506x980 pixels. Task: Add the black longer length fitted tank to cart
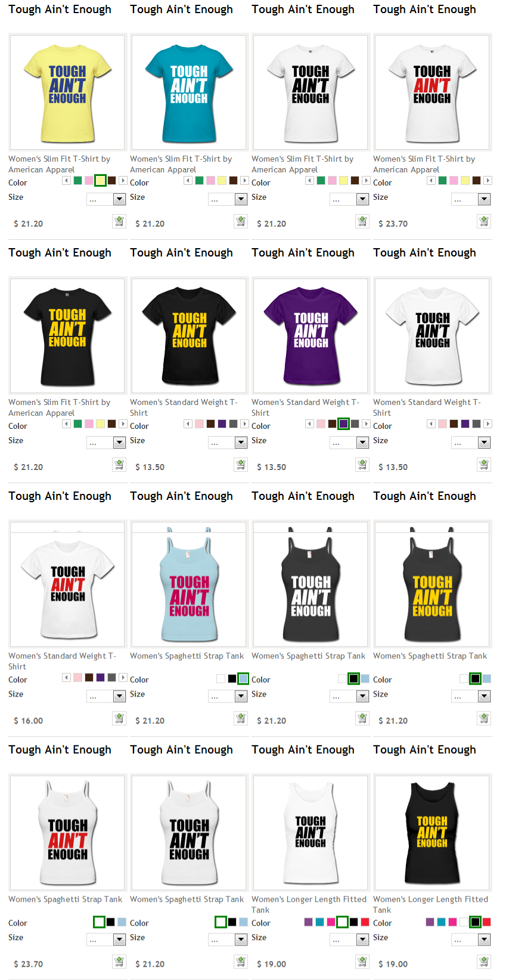click(x=484, y=962)
